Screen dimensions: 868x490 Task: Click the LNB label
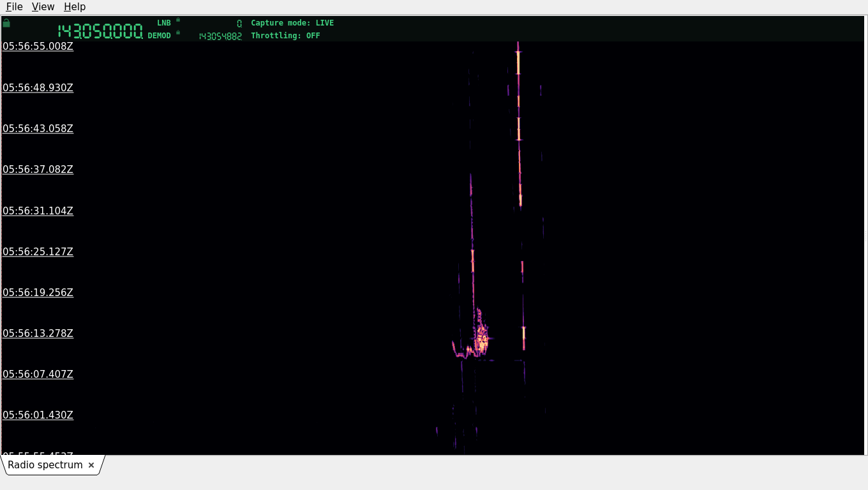coord(164,23)
